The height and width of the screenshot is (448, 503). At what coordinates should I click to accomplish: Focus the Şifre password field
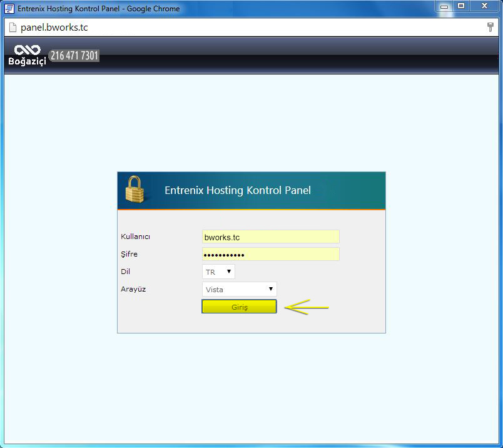[270, 254]
